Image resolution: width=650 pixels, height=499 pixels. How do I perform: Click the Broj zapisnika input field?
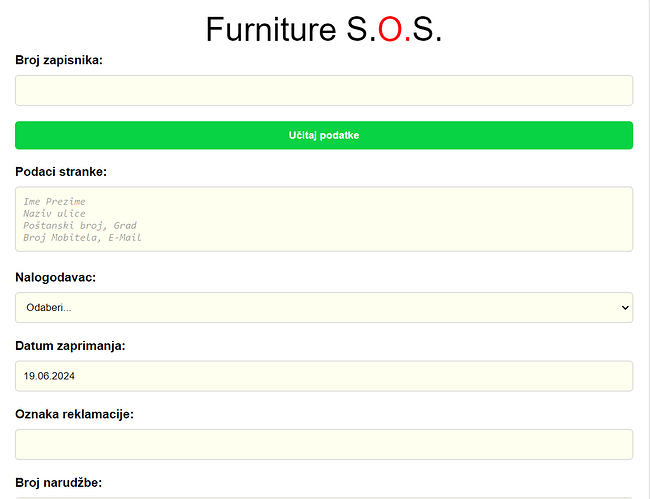(x=323, y=90)
